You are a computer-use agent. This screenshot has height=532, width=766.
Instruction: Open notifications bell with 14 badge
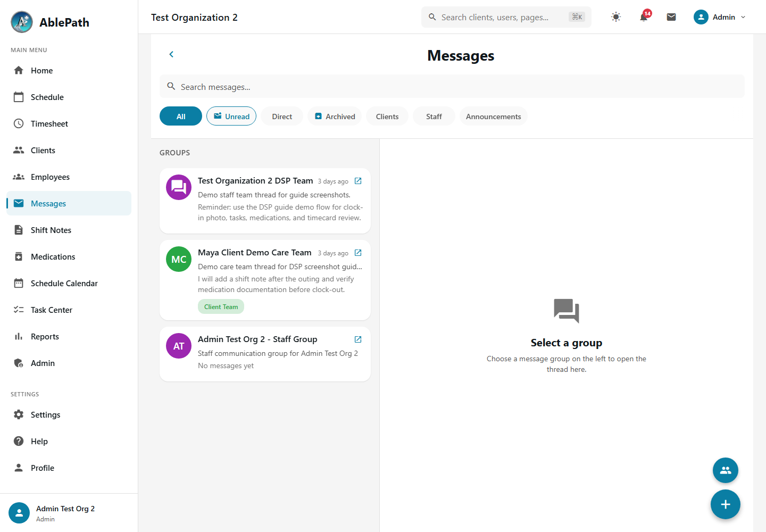tap(644, 17)
